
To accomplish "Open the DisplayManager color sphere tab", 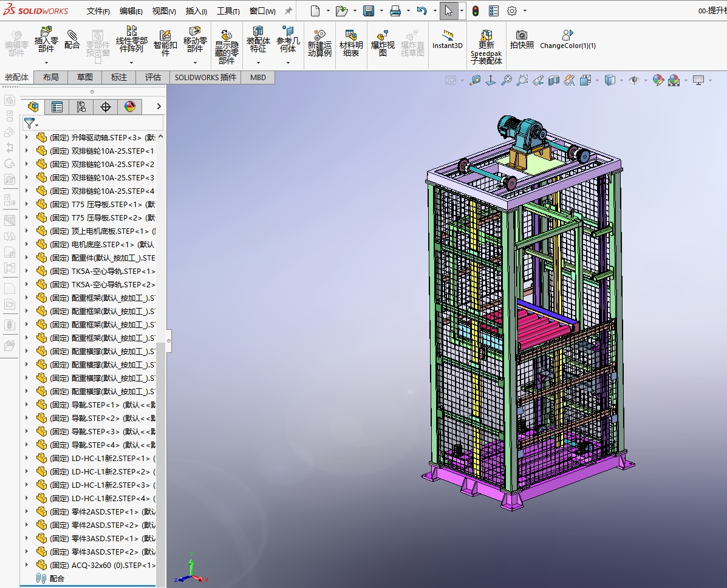I will coord(129,107).
